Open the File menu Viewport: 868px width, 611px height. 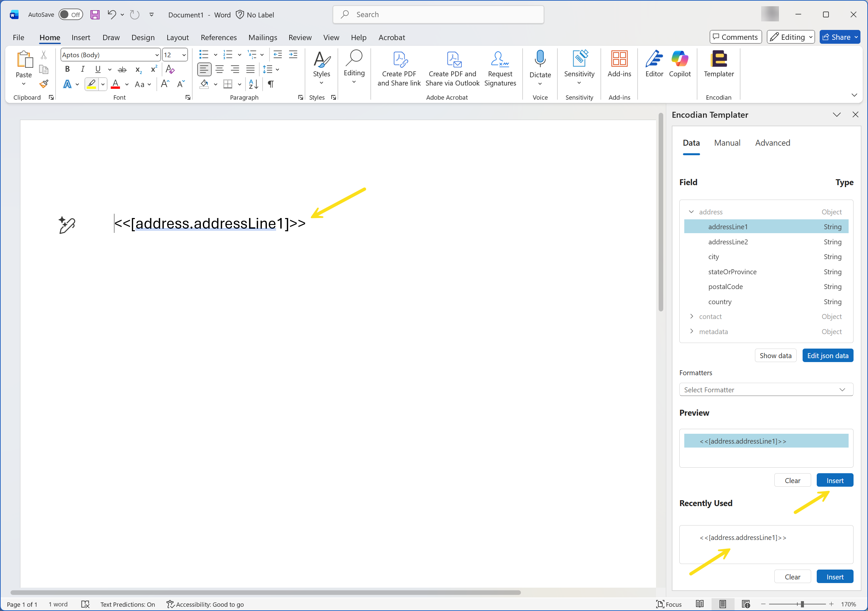click(18, 37)
